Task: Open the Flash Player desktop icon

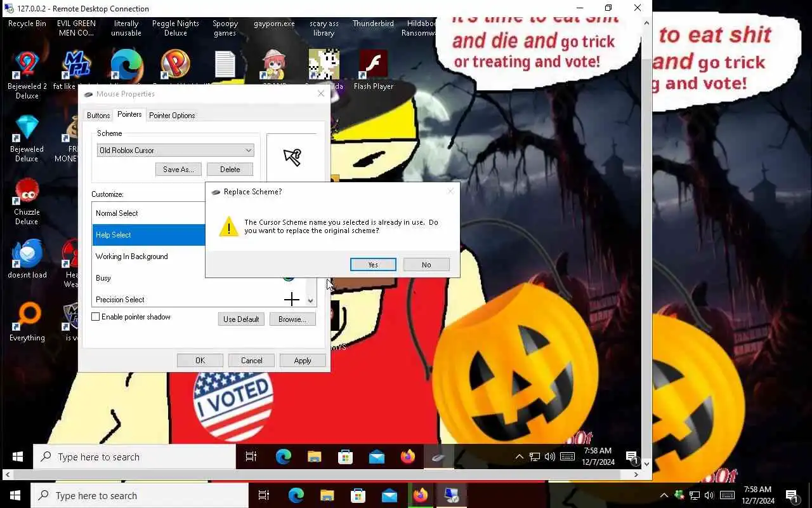Action: pyautogui.click(x=374, y=70)
